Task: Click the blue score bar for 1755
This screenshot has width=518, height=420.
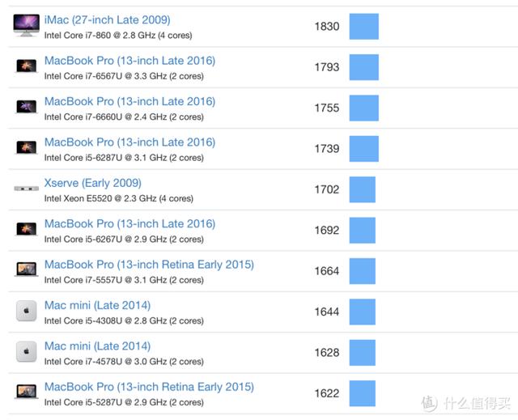Action: pos(364,108)
